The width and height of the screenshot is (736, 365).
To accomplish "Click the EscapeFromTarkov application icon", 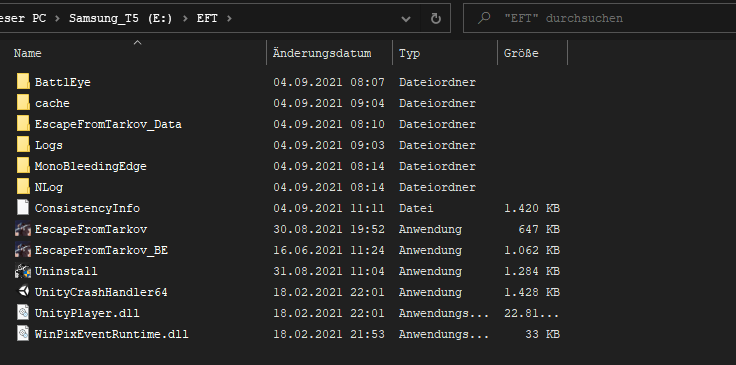I will point(23,229).
